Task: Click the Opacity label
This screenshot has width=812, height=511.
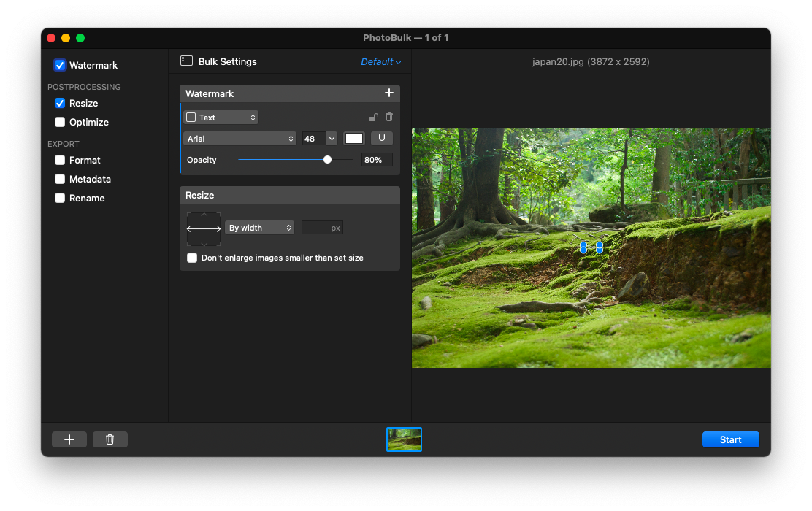Action: pyautogui.click(x=202, y=160)
